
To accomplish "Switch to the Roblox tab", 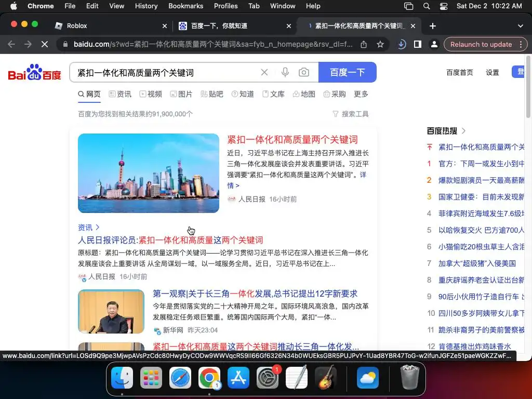I will point(111,26).
